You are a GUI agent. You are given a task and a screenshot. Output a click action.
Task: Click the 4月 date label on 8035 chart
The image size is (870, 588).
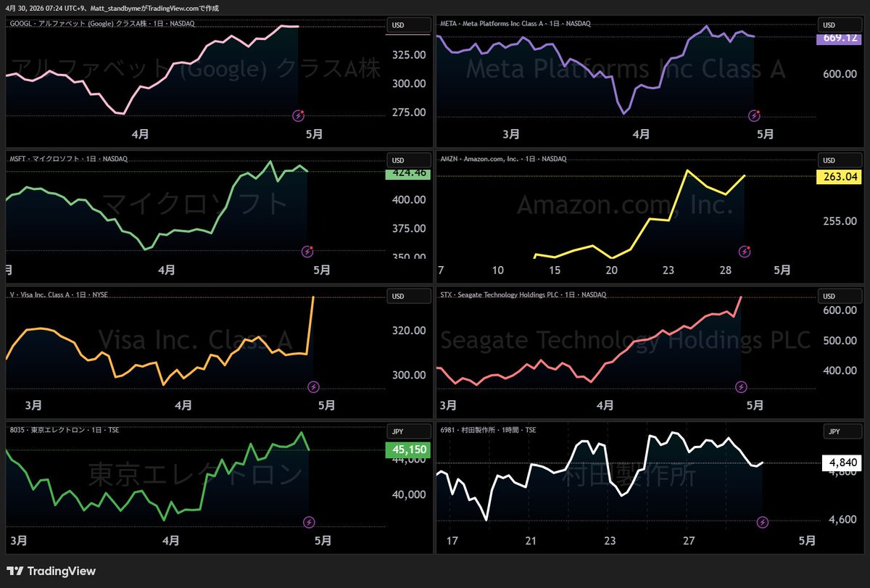click(x=171, y=540)
